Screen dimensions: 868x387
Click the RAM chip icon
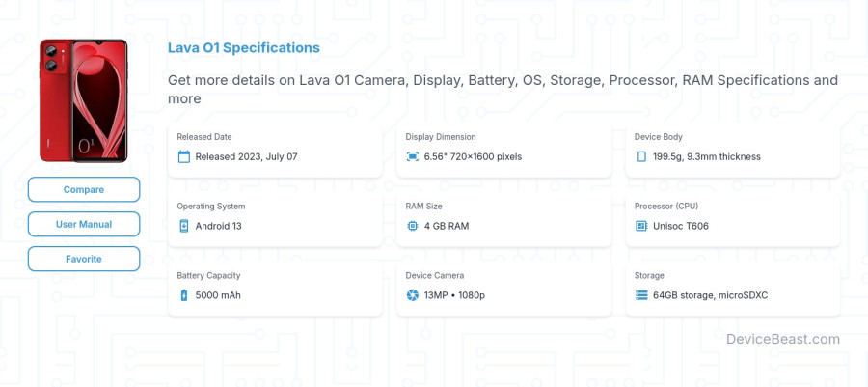tap(413, 226)
